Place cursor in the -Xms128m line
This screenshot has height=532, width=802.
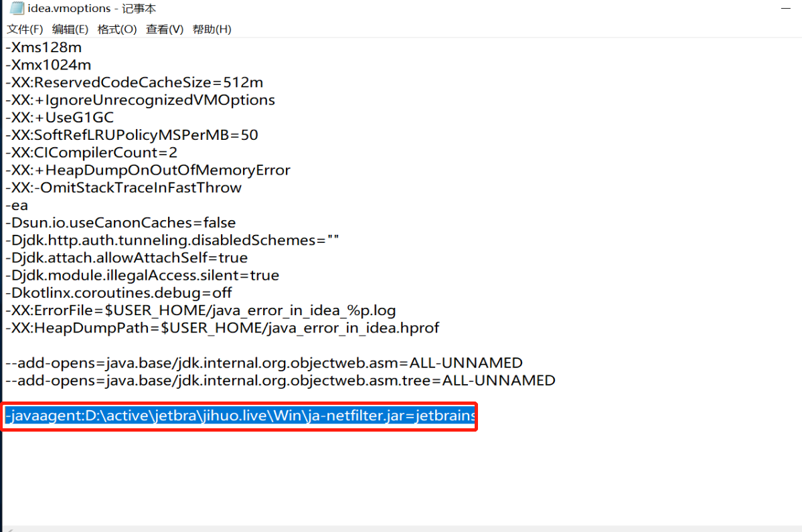click(44, 48)
